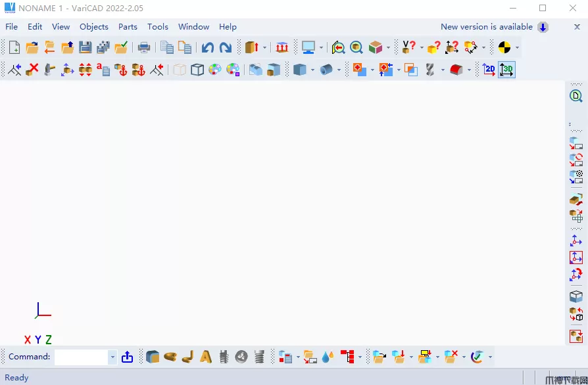Viewport: 588px width, 385px height.
Task: Expand the Command combo box dropdown
Action: 112,357
